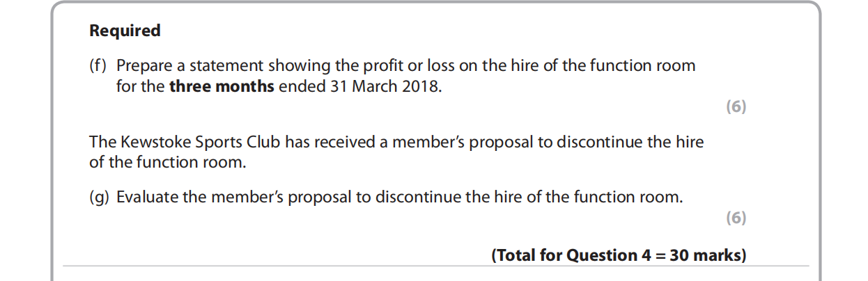Viewport: 868px width, 281px height.
Task: Click the "(6)" marks beside question (f)
Action: (x=736, y=107)
